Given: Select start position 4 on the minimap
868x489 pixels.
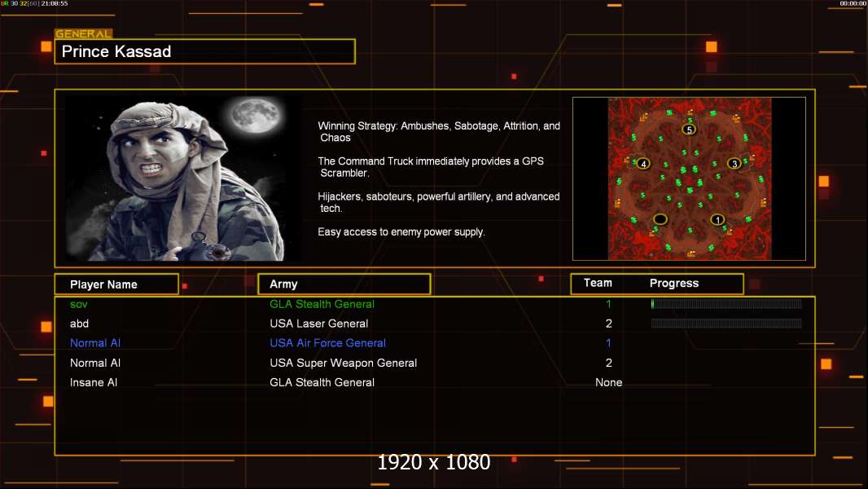Looking at the screenshot, I should click(643, 164).
